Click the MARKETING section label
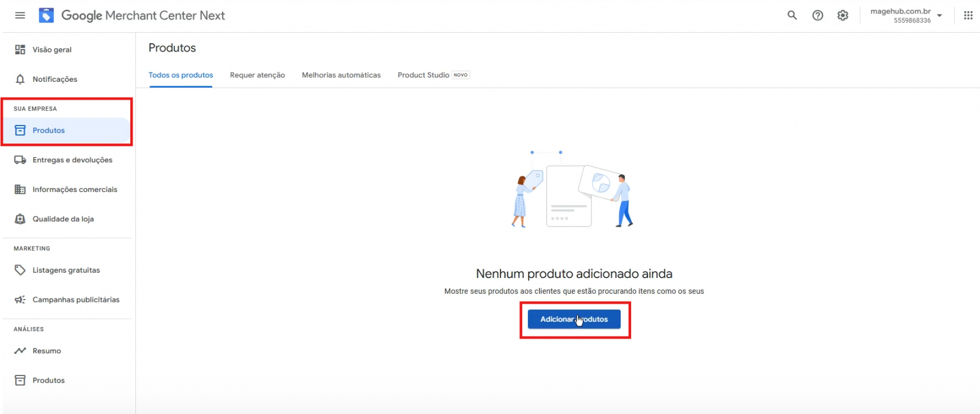The width and height of the screenshot is (980, 414). (32, 249)
